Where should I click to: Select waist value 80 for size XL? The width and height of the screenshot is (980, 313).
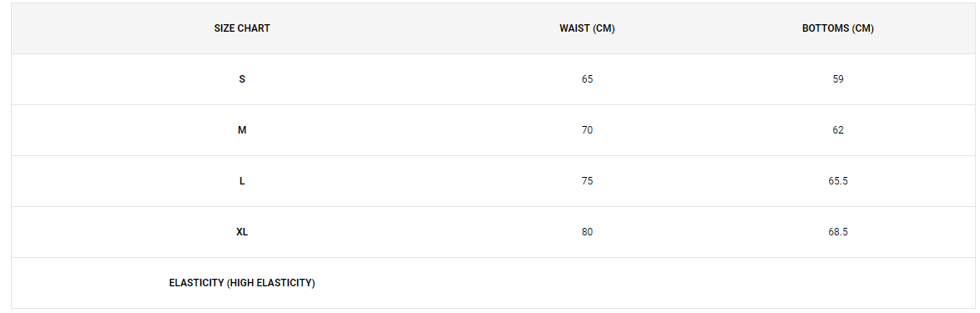point(587,232)
